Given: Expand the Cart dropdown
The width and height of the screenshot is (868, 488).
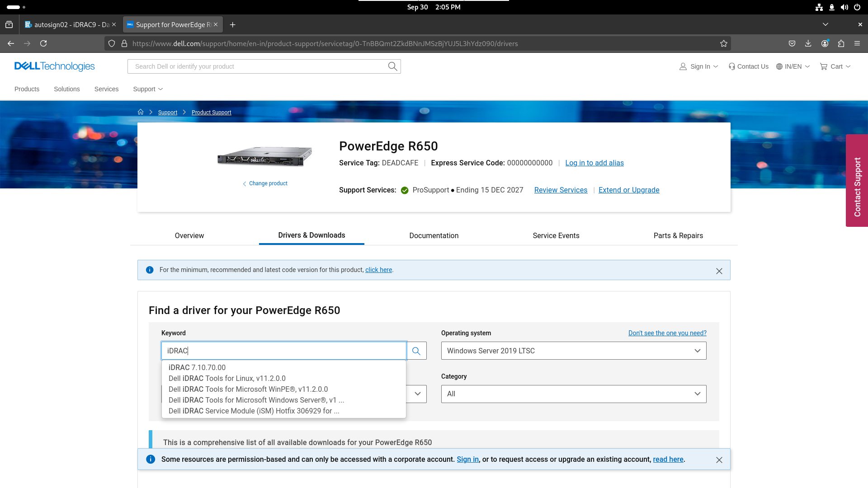Looking at the screenshot, I should coord(835,66).
